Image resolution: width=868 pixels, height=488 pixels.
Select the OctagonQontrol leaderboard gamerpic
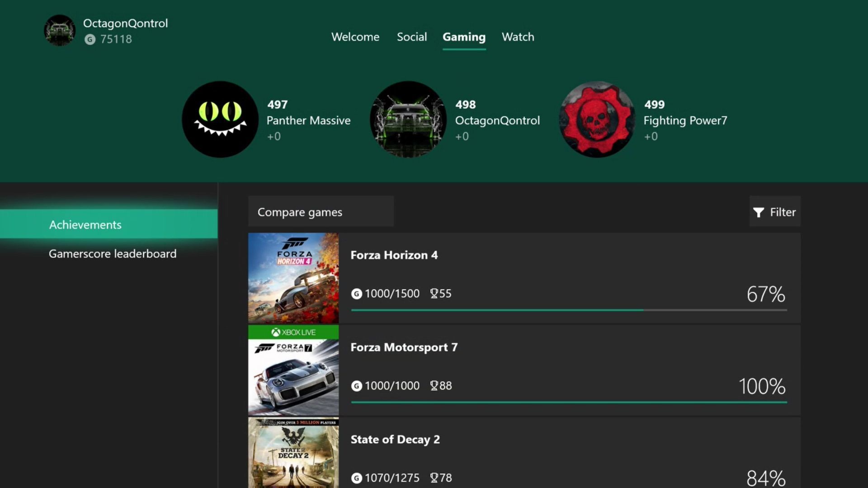pyautogui.click(x=408, y=119)
